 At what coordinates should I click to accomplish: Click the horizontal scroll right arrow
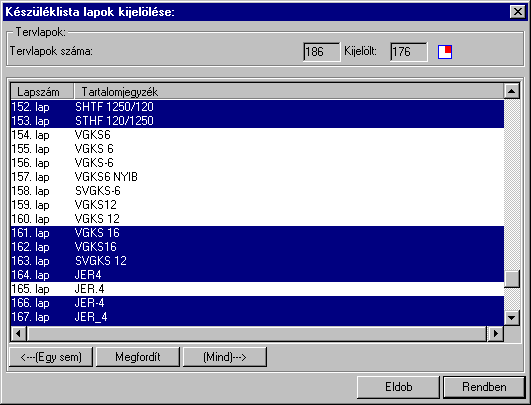[496, 334]
